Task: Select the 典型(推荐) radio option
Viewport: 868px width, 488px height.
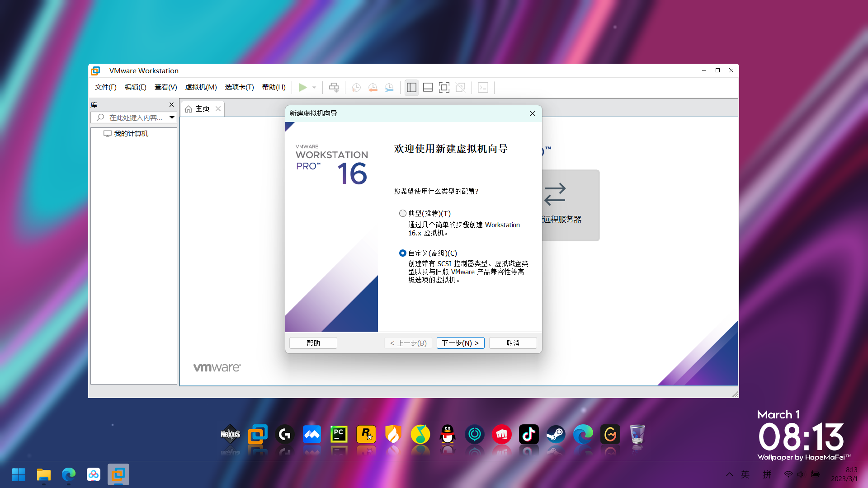Action: click(402, 213)
